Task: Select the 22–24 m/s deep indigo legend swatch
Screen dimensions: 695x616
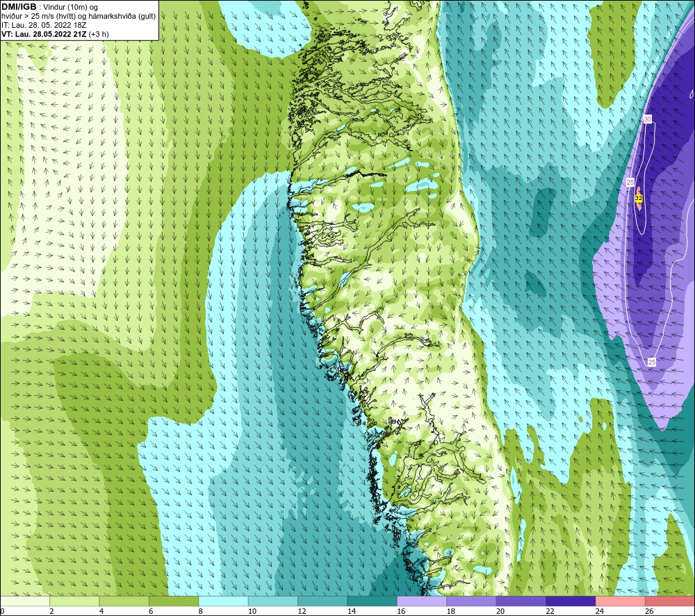Action: pos(571,601)
